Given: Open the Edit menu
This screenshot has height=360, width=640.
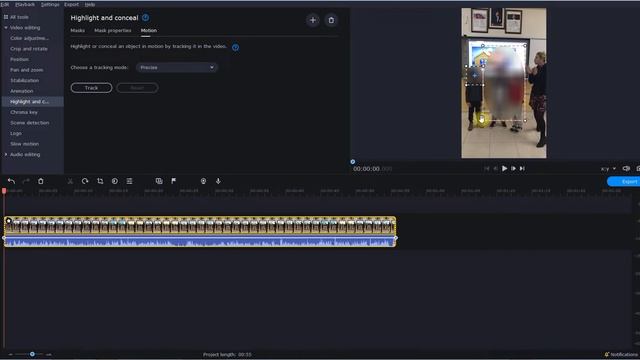Looking at the screenshot, I should tap(4, 4).
